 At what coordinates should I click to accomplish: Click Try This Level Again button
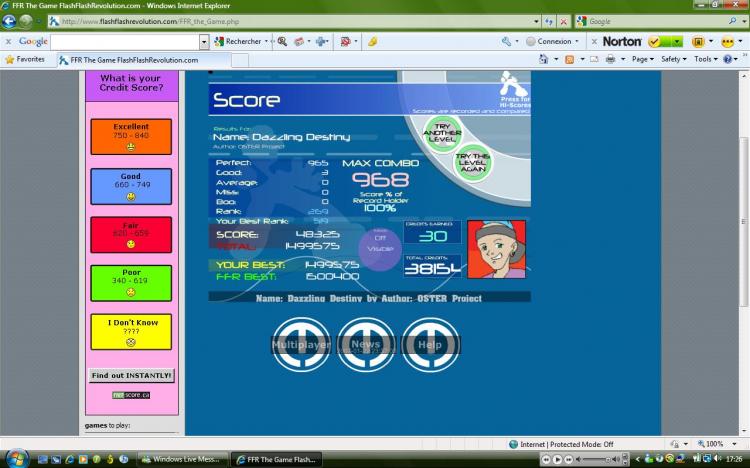473,163
